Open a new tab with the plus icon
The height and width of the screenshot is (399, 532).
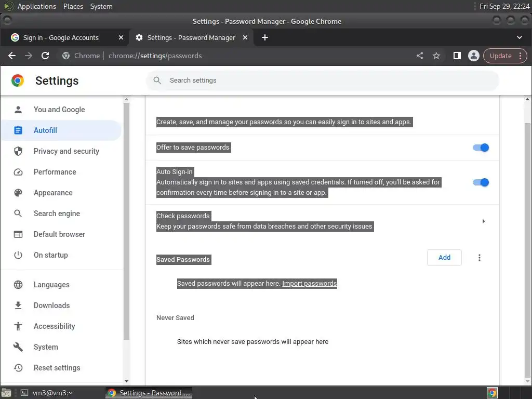[x=265, y=37]
